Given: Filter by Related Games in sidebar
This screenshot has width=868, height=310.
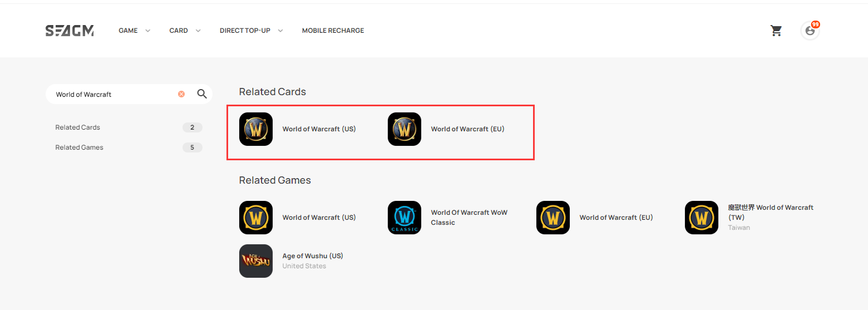Looking at the screenshot, I should pos(129,147).
